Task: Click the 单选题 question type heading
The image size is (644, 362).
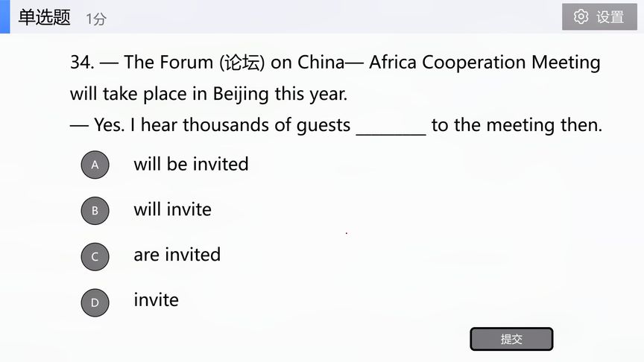Action: pos(44,17)
